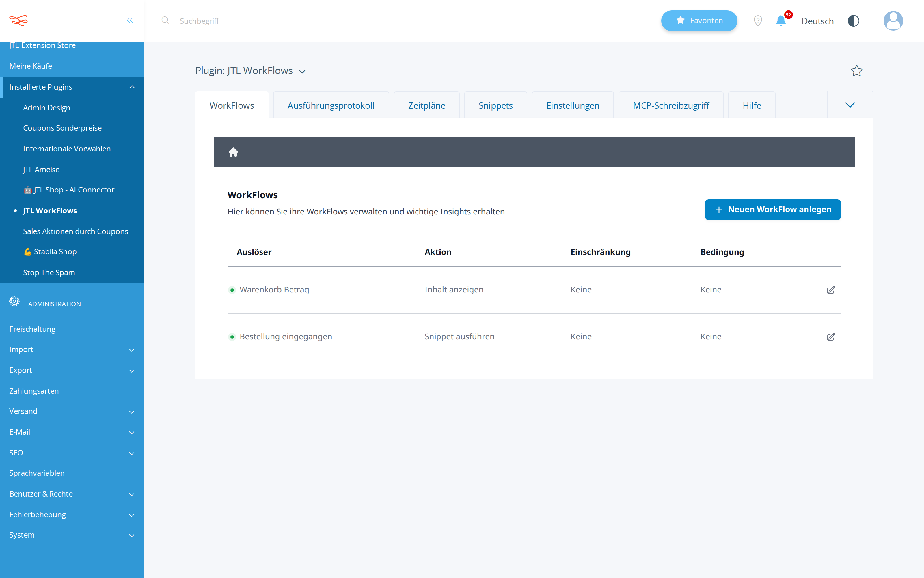Click green status dot of Warenkorb Betrag
The height and width of the screenshot is (578, 924).
[x=232, y=290]
